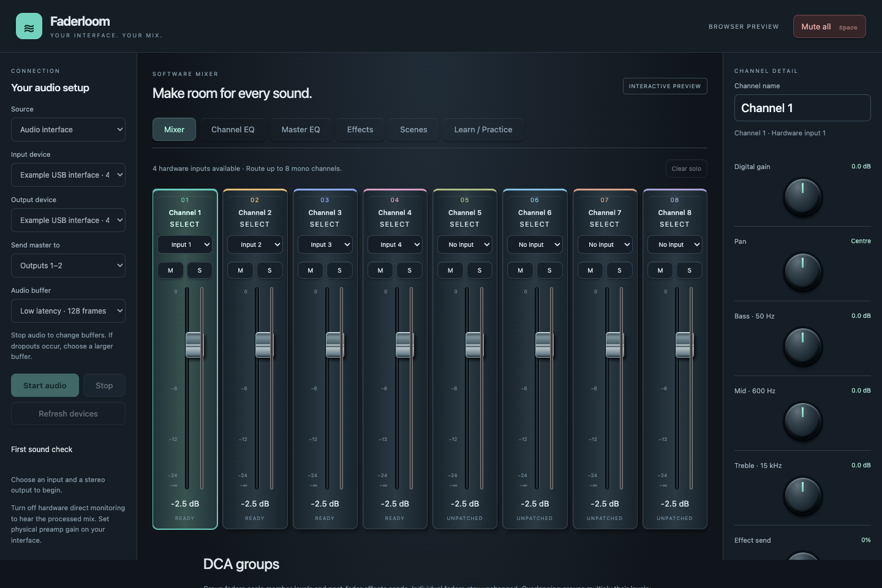
Task: Go to the Scenes tab
Action: 413,129
